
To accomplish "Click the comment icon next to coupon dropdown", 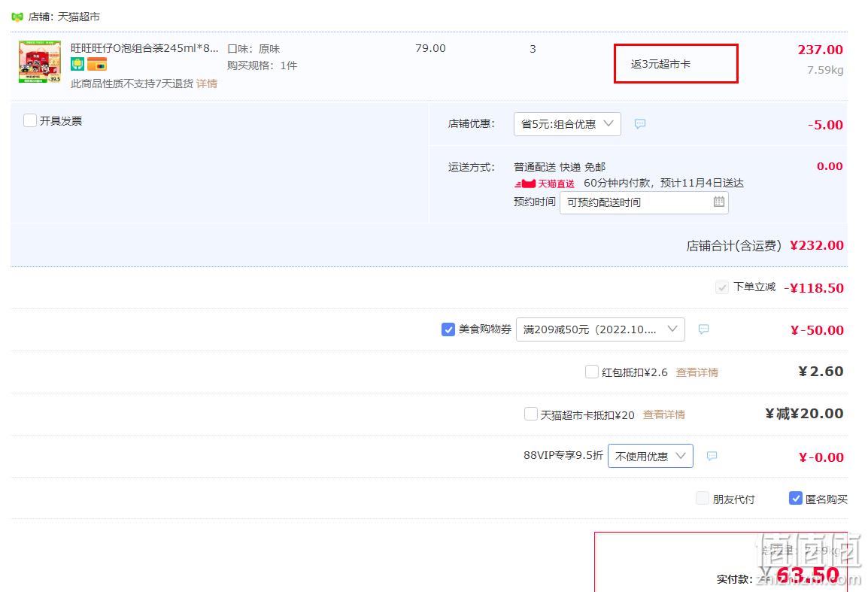I will pos(703,329).
